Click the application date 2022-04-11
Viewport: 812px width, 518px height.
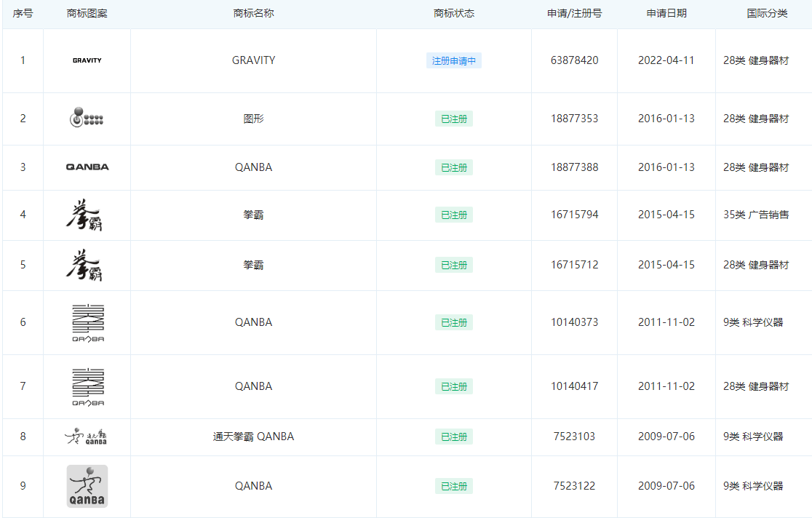666,60
